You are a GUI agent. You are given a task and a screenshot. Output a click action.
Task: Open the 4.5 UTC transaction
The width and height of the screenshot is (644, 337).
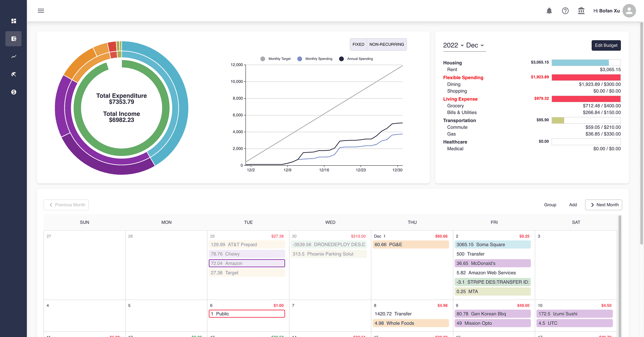575,323
